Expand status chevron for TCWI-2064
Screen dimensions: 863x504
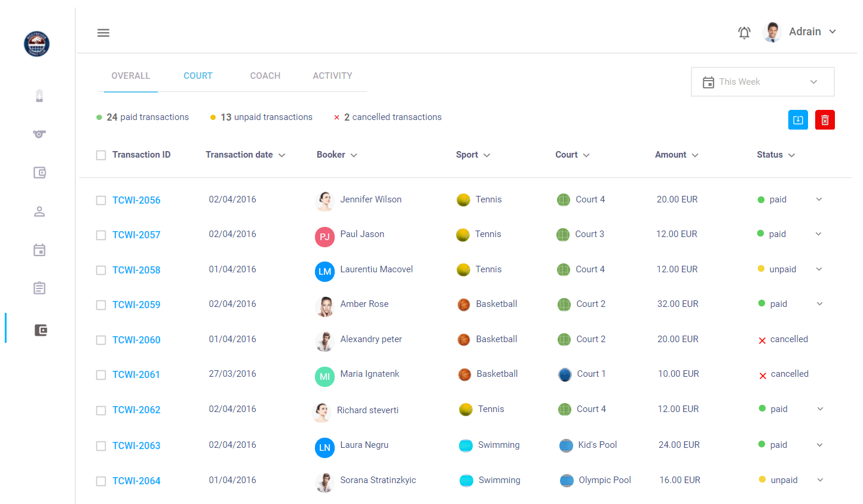coord(821,480)
